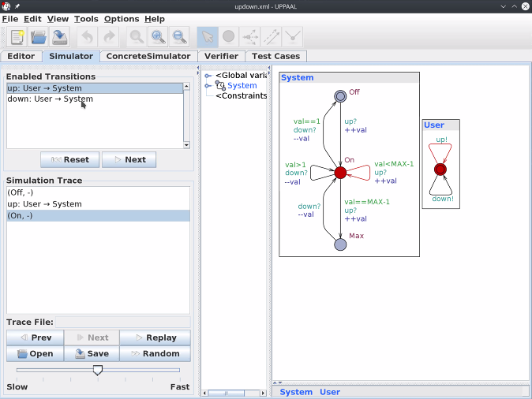This screenshot has width=532, height=399.
Task: Click Next under Enabled Transitions
Action: click(x=129, y=159)
